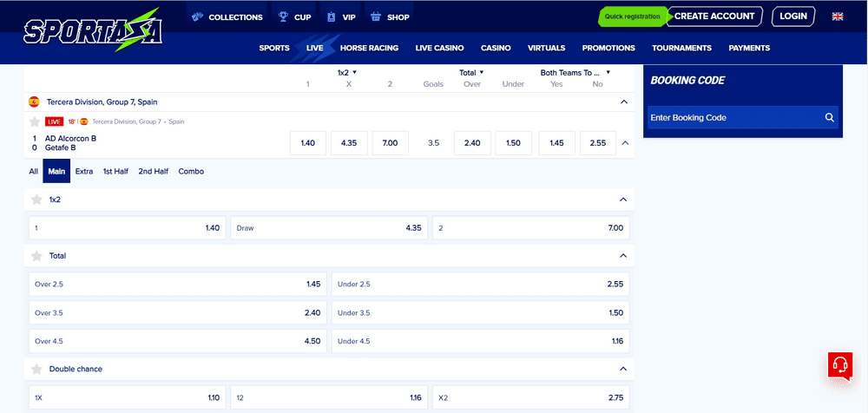Click the Login button

tap(792, 16)
